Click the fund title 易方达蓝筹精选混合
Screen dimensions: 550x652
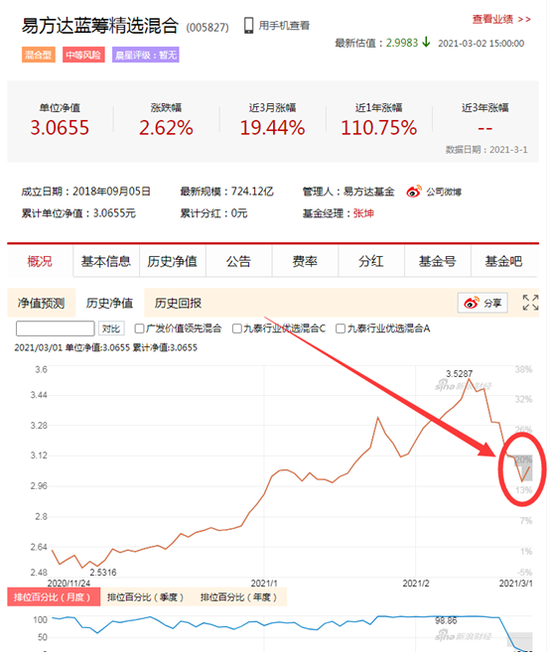(100, 26)
